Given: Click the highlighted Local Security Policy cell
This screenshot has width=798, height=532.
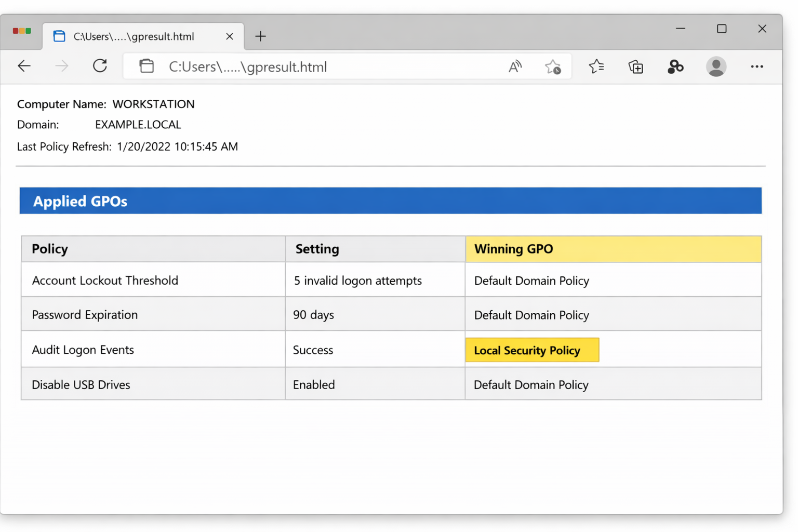Looking at the screenshot, I should pyautogui.click(x=532, y=350).
